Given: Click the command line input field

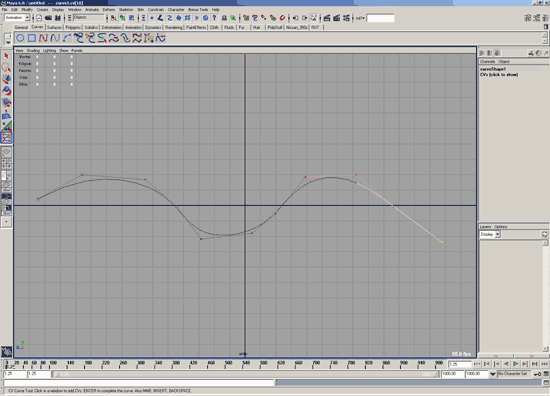Looking at the screenshot, I should [139, 382].
